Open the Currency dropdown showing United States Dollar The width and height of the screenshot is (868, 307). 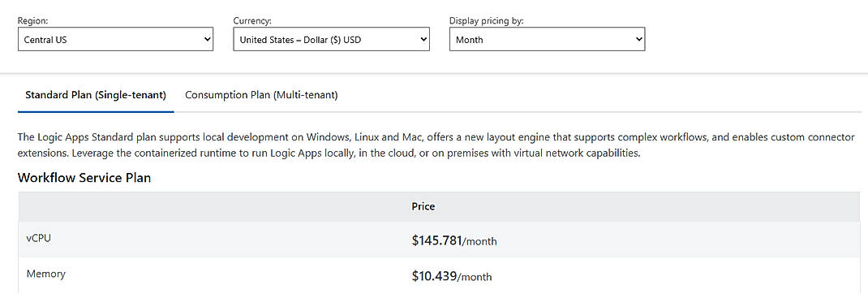(x=331, y=39)
